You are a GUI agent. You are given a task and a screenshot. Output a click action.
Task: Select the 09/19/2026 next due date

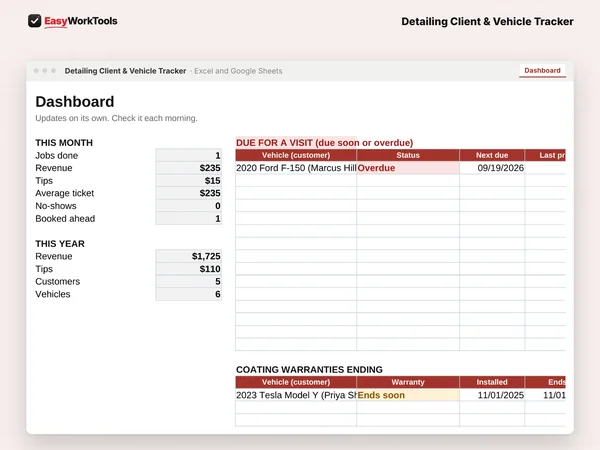coord(492,168)
